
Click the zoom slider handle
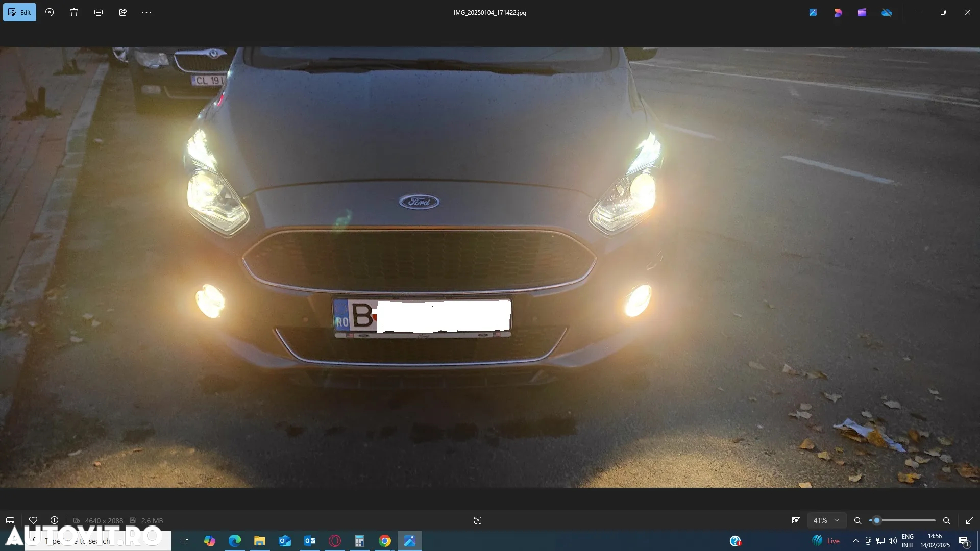point(877,520)
